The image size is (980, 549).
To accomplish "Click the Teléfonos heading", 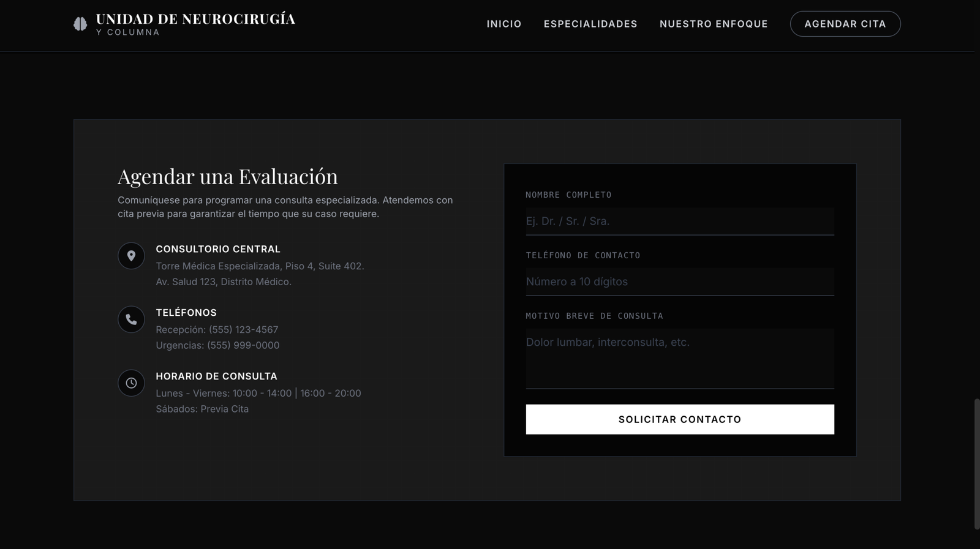I will 186,313.
